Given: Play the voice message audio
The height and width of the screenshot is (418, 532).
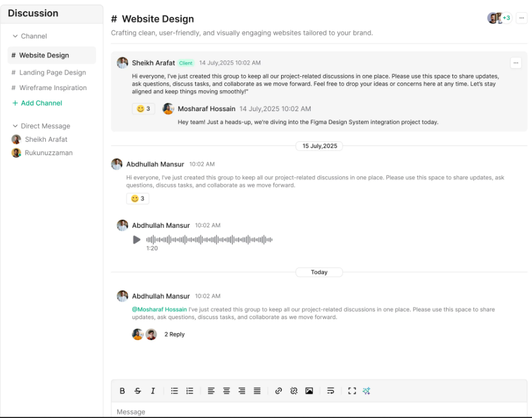Looking at the screenshot, I should pyautogui.click(x=136, y=240).
